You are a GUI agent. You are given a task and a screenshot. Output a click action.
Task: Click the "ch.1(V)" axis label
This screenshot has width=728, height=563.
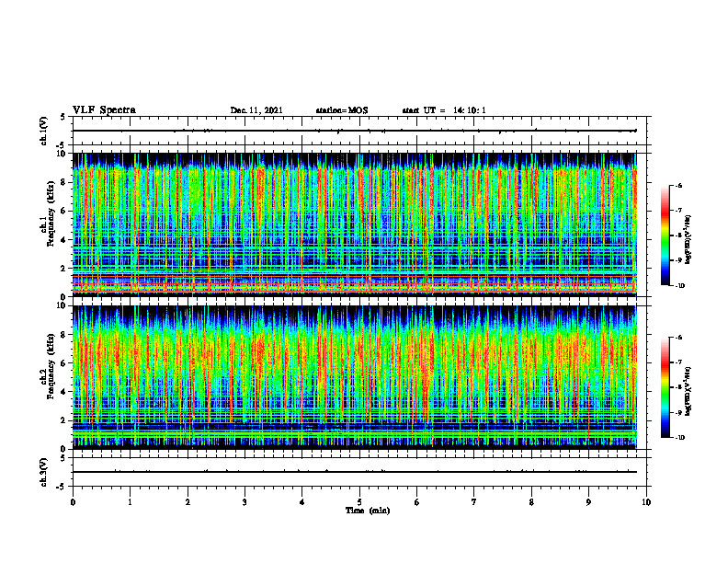[x=43, y=131]
